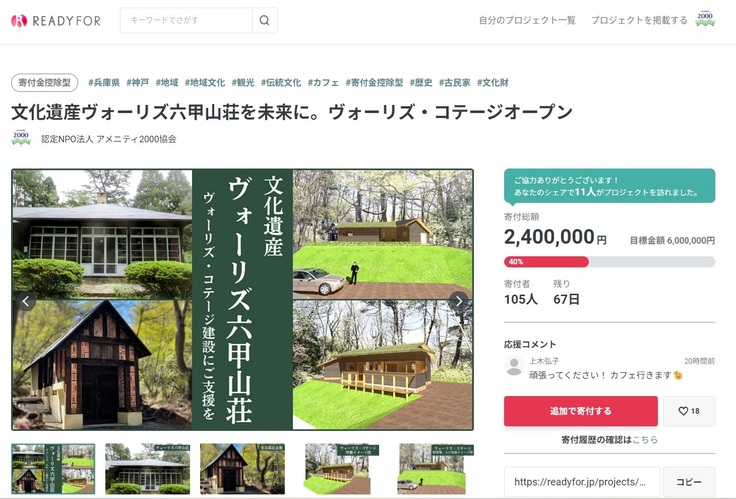Show previous image with left arrow
The image size is (736, 499).
(x=26, y=301)
